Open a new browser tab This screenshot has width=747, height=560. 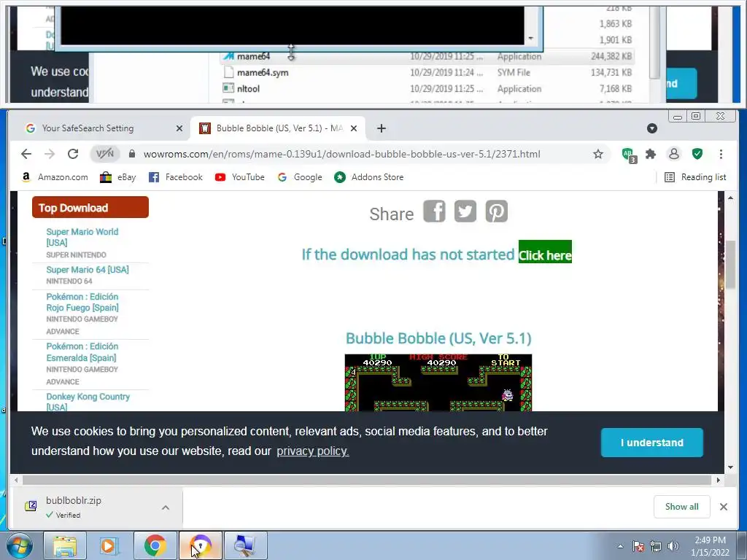(x=381, y=128)
